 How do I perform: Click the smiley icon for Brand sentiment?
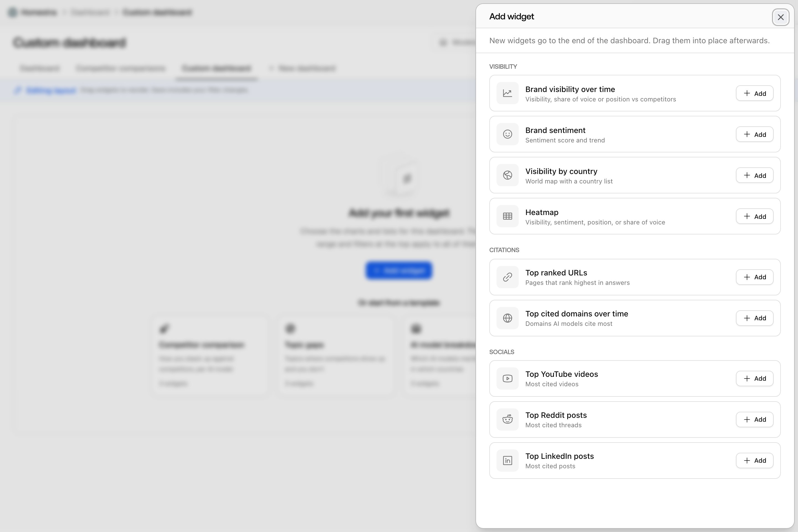507,134
